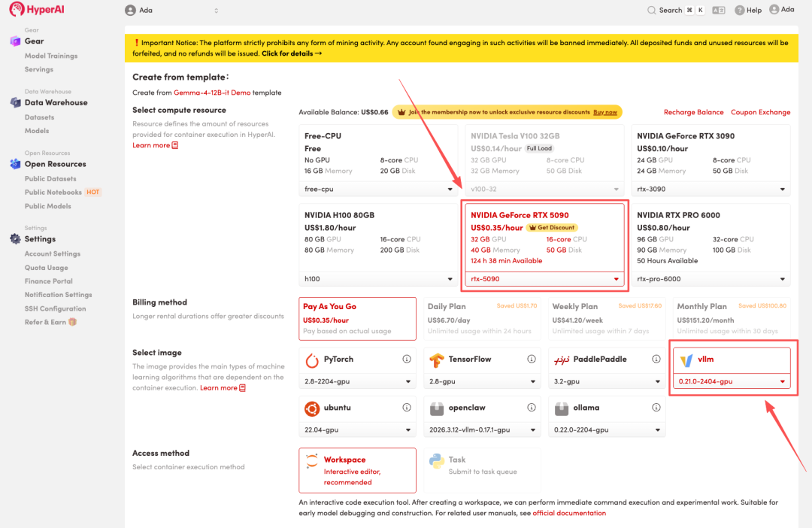This screenshot has width=812, height=528.
Task: Open Model Trainings in sidebar
Action: (51, 56)
